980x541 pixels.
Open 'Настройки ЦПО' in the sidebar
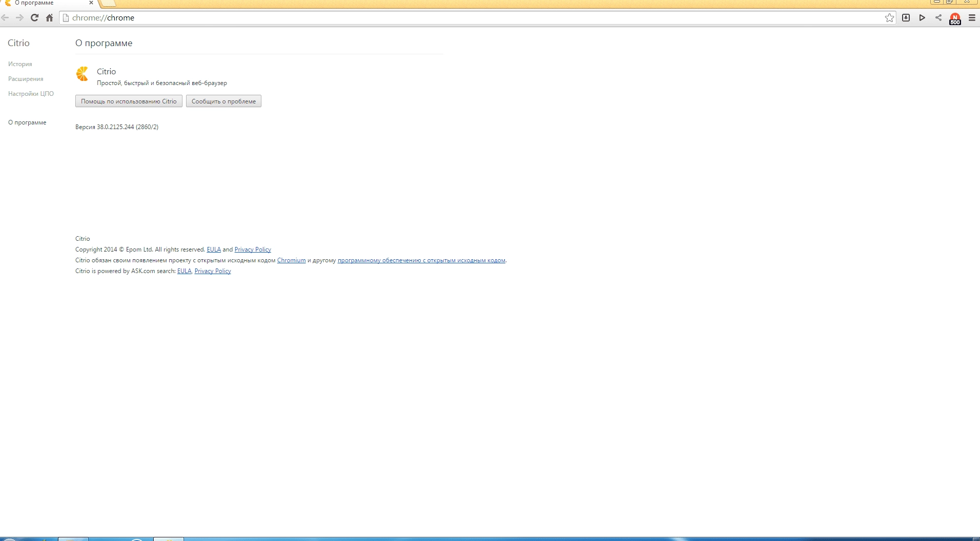point(31,94)
